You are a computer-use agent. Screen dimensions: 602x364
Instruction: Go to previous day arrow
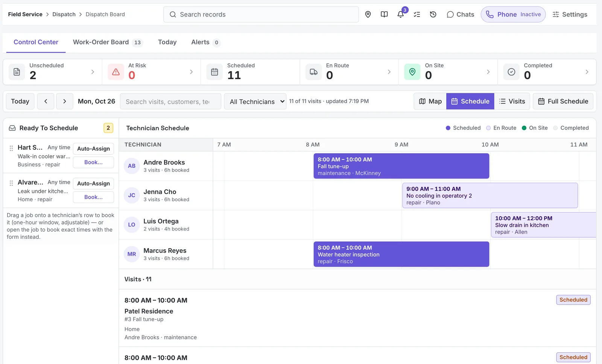(x=46, y=102)
